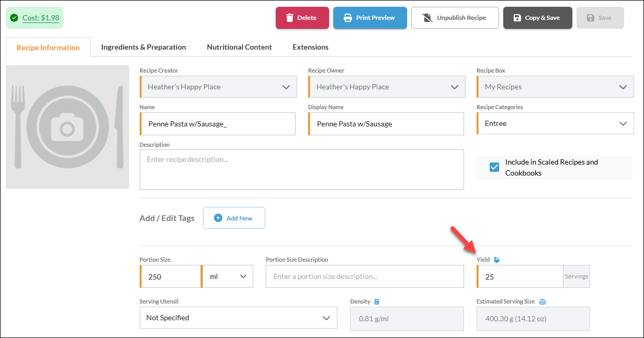This screenshot has width=644, height=338.
Task: Click the Name field with Penne Pasta w/Sausage_
Action: tap(218, 124)
